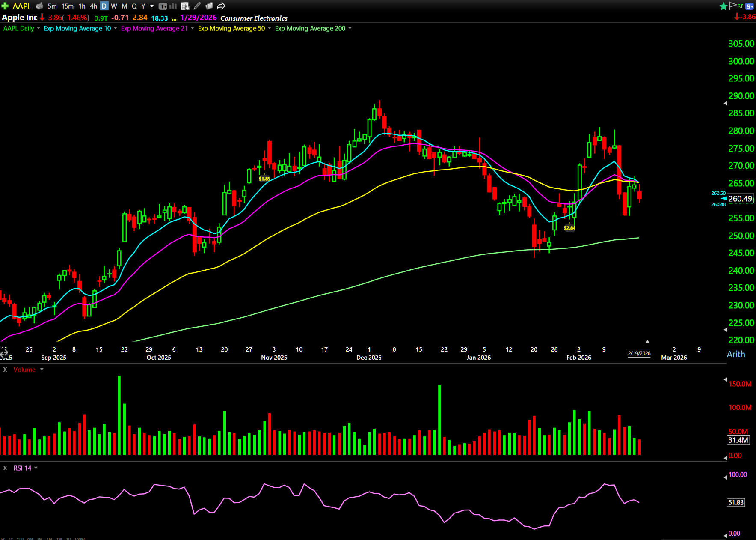This screenshot has width=756, height=540.
Task: Switch to the weekly W timeframe
Action: point(114,6)
